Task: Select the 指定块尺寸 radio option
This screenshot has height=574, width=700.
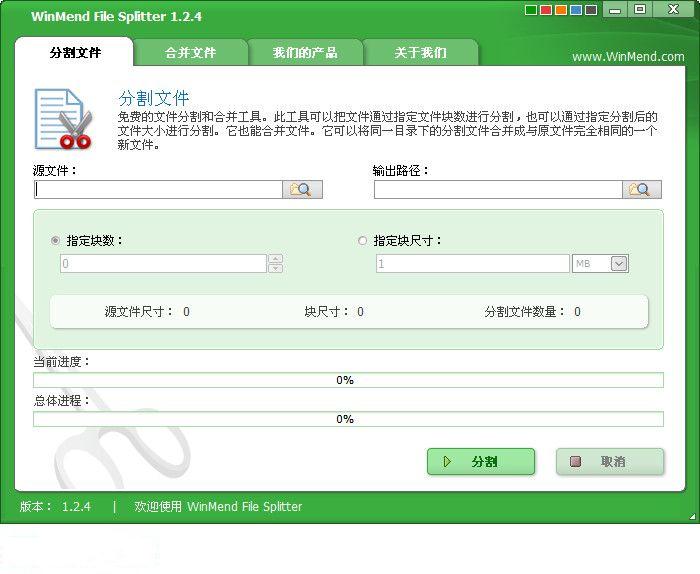Action: tap(362, 241)
